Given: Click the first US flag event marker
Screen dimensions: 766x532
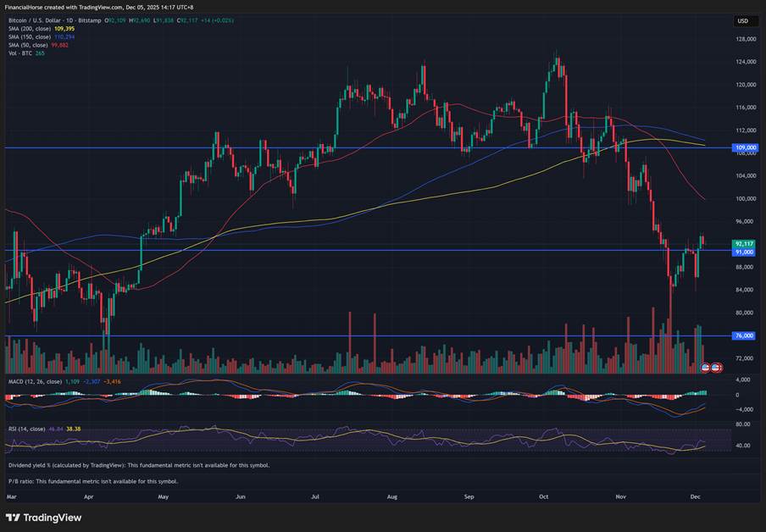Looking at the screenshot, I should pyautogui.click(x=706, y=368).
